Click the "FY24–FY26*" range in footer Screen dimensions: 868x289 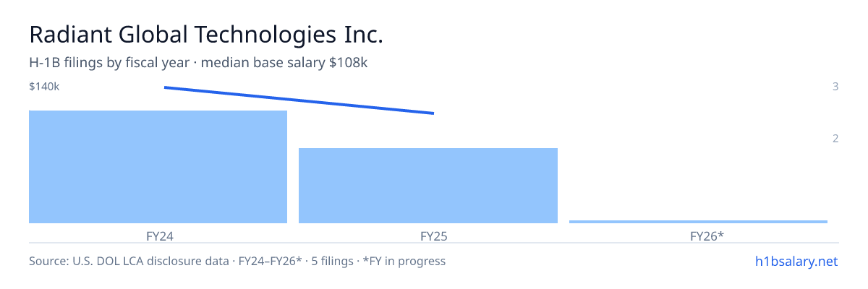coord(270,261)
